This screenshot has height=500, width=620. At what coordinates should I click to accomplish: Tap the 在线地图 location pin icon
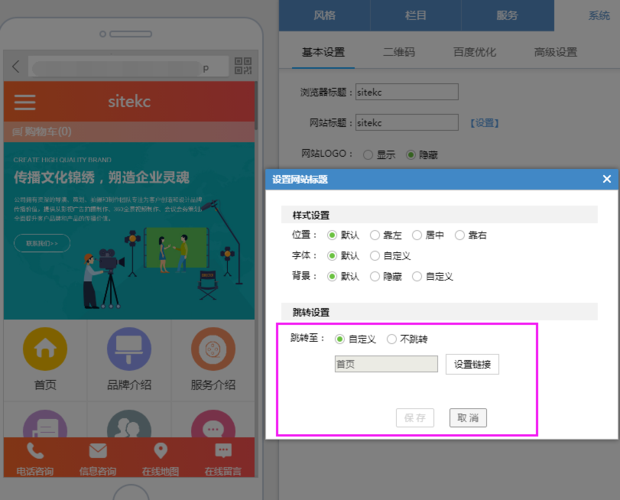click(161, 451)
